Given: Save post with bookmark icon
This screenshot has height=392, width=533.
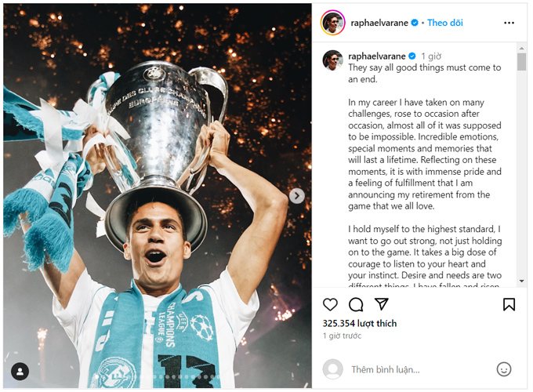Looking at the screenshot, I should pyautogui.click(x=509, y=304).
